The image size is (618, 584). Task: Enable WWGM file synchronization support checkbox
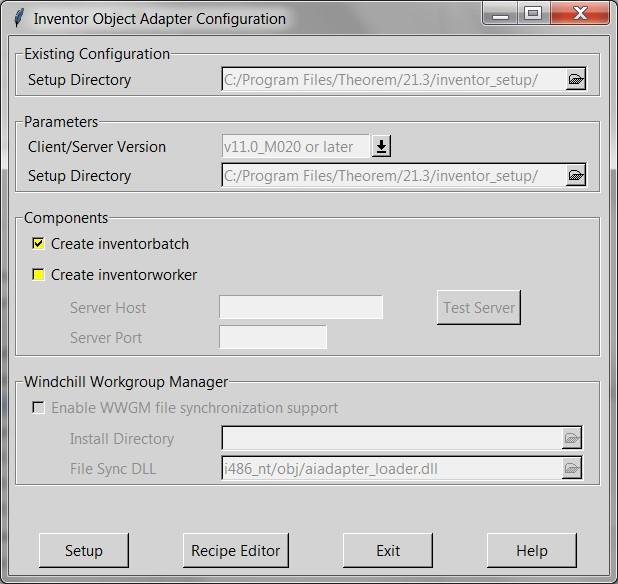pyautogui.click(x=38, y=407)
